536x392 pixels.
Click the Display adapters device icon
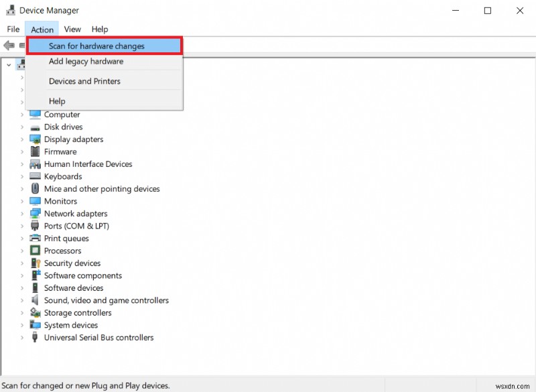pyautogui.click(x=36, y=139)
